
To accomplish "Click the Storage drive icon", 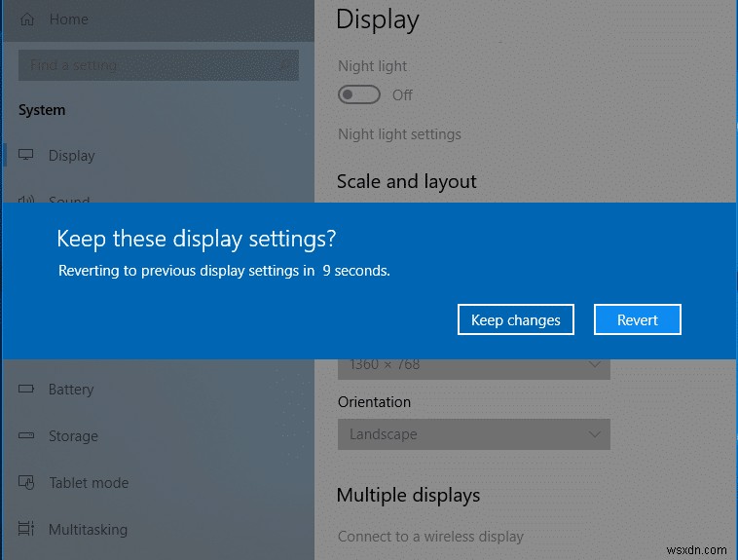I will tap(26, 435).
